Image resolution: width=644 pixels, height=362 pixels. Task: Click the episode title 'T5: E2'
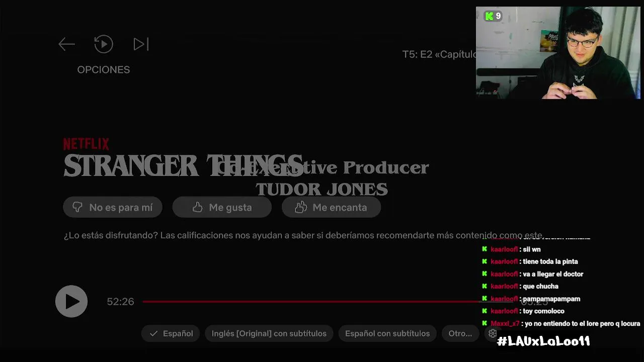pyautogui.click(x=417, y=54)
